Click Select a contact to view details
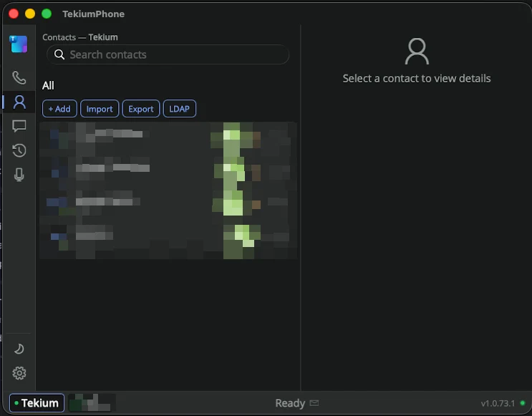 417,78
